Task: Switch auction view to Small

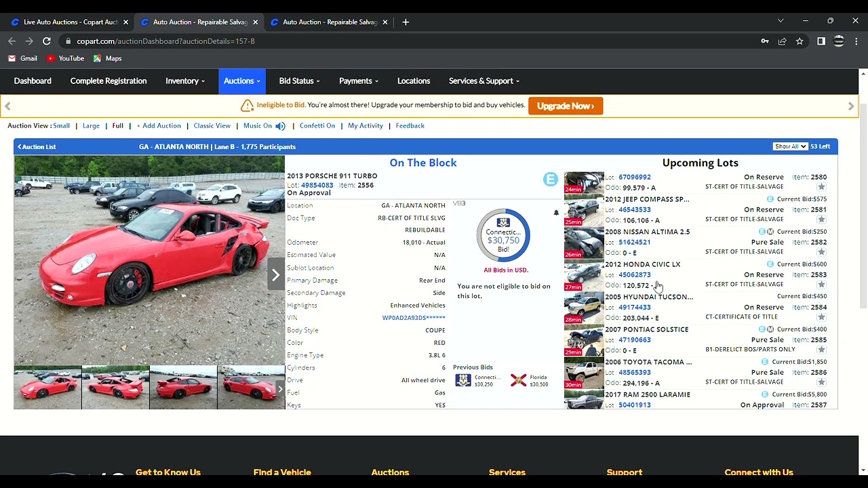Action: point(62,125)
